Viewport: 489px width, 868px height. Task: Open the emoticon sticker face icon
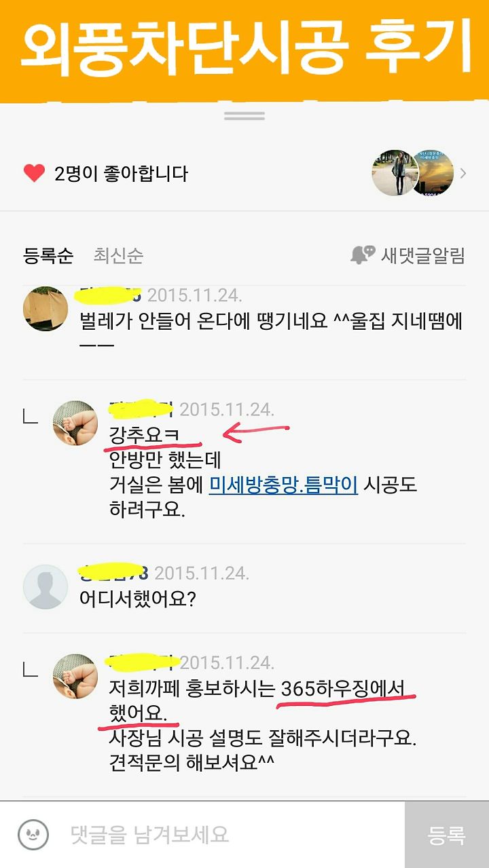coord(33,835)
